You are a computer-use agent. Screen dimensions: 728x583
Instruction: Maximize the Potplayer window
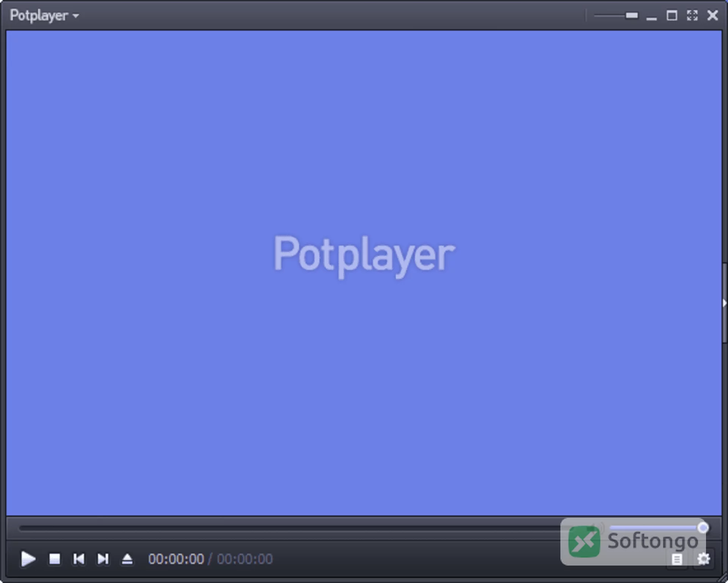(x=672, y=16)
